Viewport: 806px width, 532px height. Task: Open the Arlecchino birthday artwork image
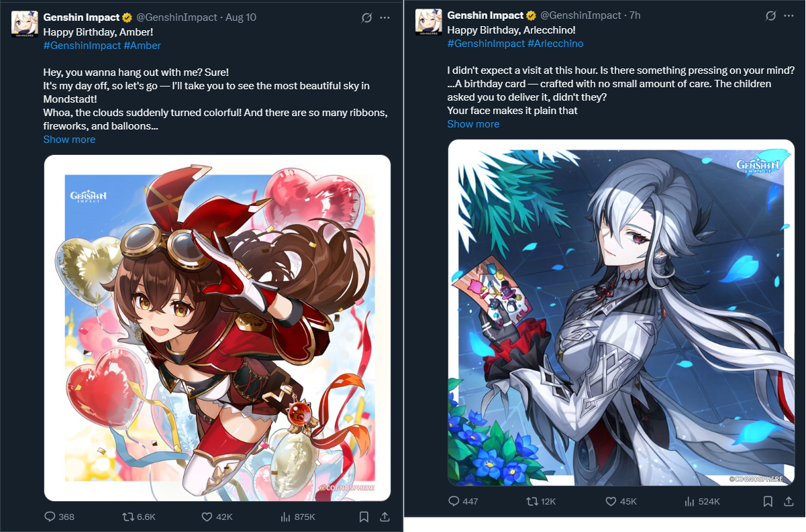click(x=621, y=313)
